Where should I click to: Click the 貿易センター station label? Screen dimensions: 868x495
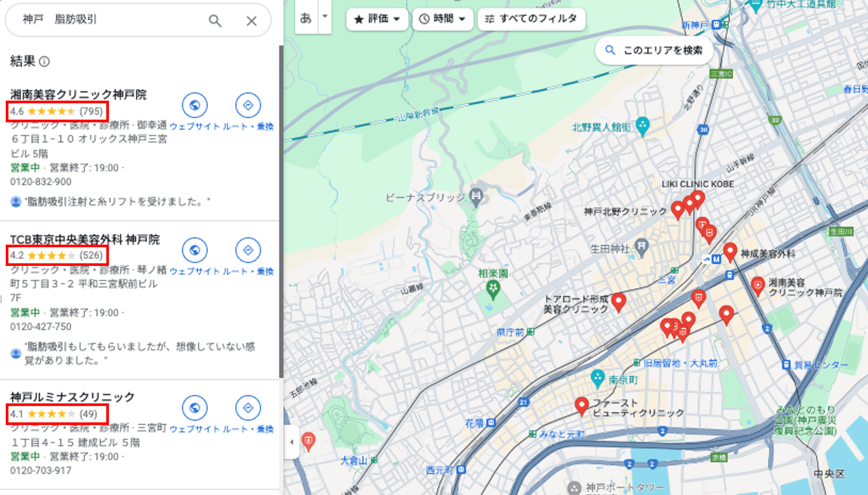pos(821,364)
